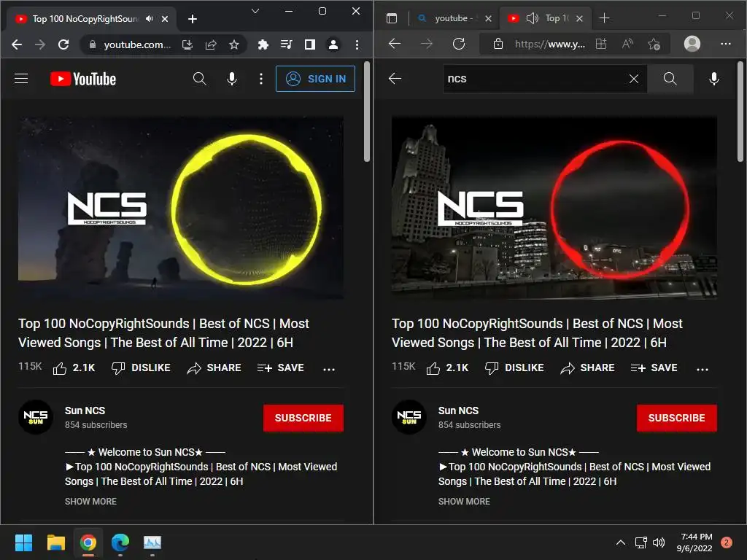747x560 pixels.
Task: Click DISLIKE in Chrome window
Action: [x=141, y=368]
